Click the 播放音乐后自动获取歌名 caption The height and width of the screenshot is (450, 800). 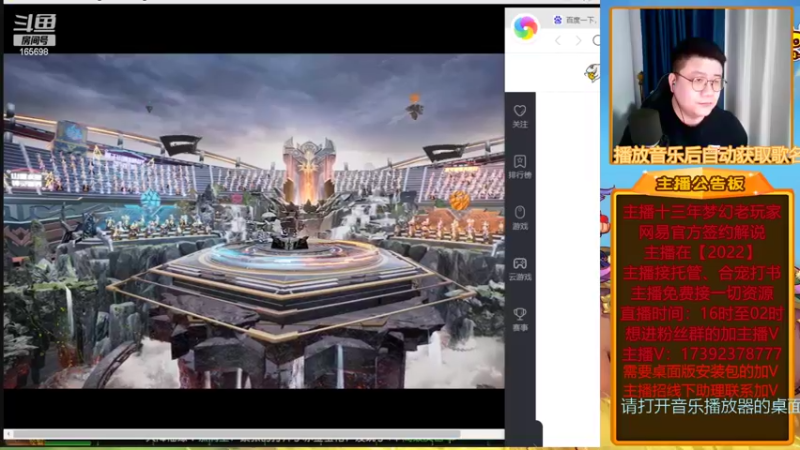pyautogui.click(x=706, y=155)
